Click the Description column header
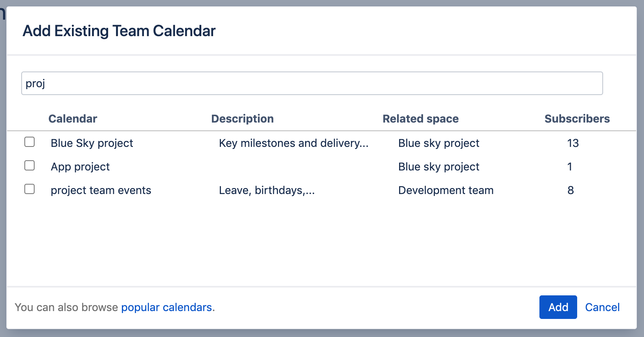Viewport: 644px width, 337px height. 242,119
